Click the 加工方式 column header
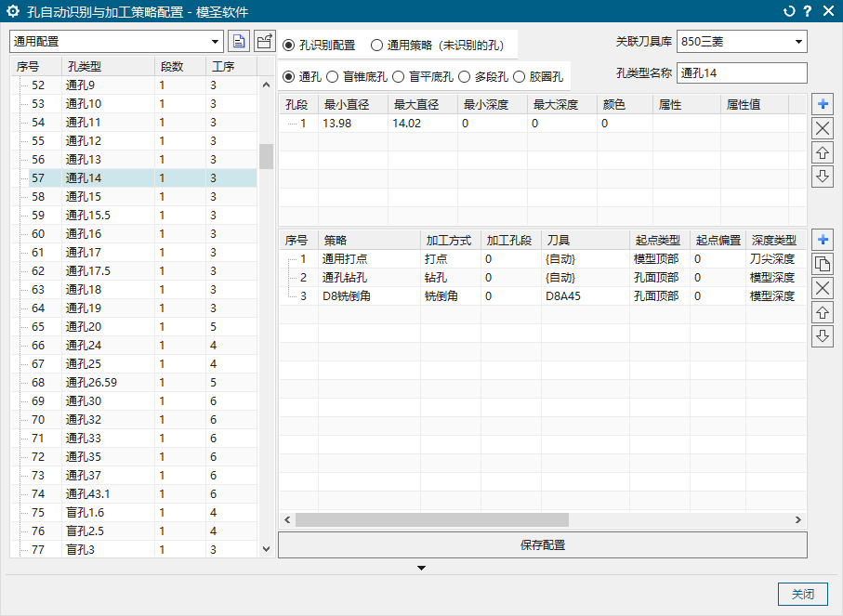The image size is (843, 616). click(451, 241)
